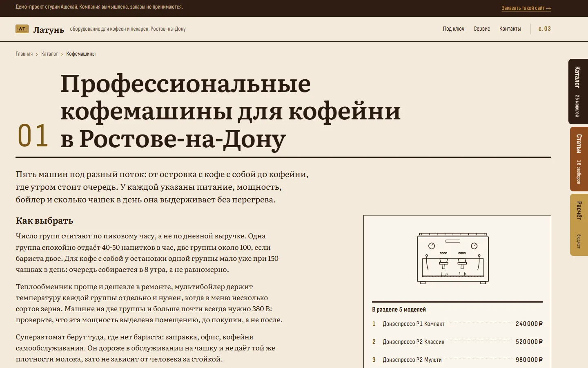
Task: Click the price 520 000 ₽
Action: pyautogui.click(x=529, y=342)
